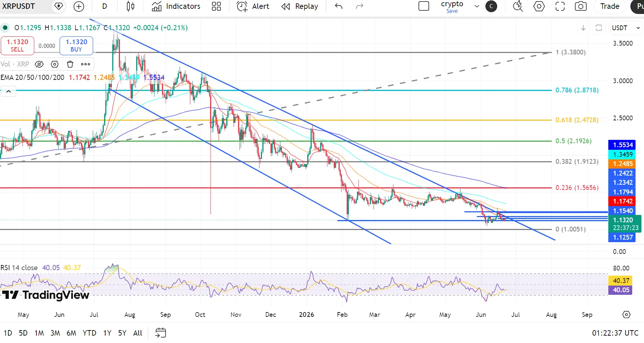Click the 01:22:37 UTC timezone clock
The height and width of the screenshot is (343, 644).
(x=615, y=333)
